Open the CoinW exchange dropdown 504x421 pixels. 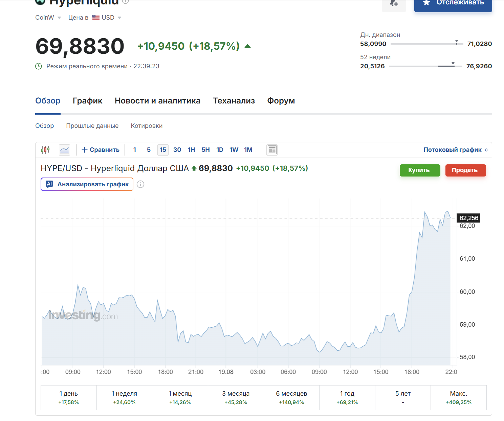point(48,18)
